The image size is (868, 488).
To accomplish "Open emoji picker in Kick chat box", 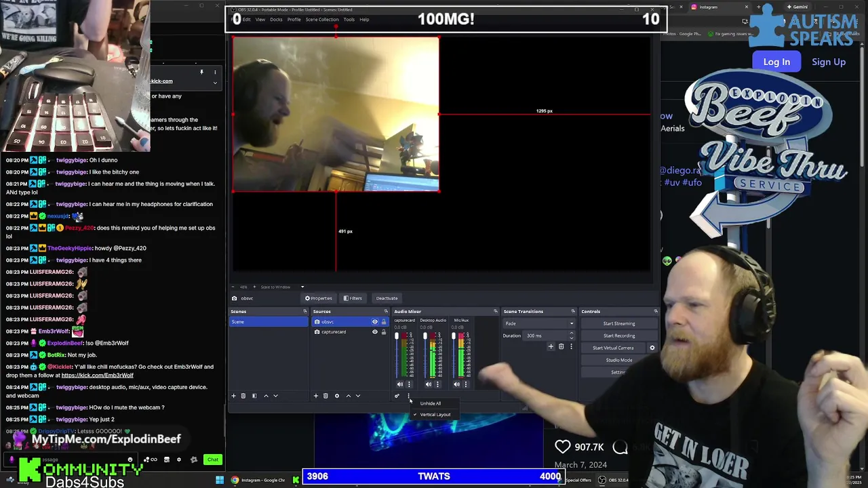I will tap(130, 460).
